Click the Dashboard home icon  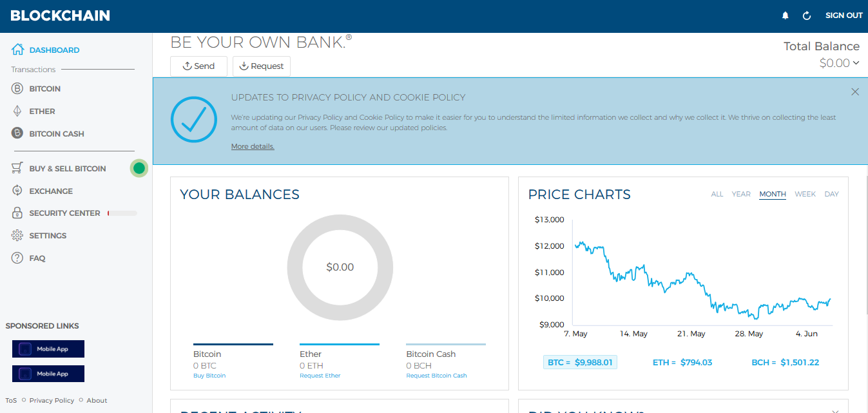[x=17, y=50]
